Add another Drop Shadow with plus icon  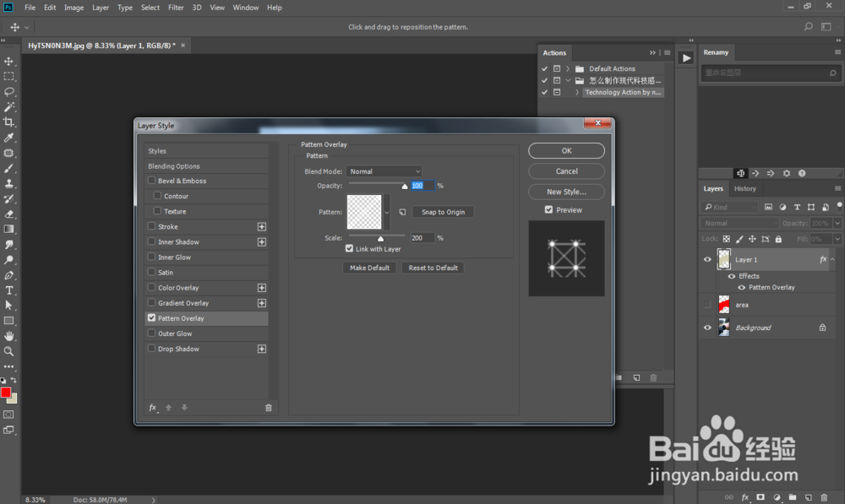[262, 349]
